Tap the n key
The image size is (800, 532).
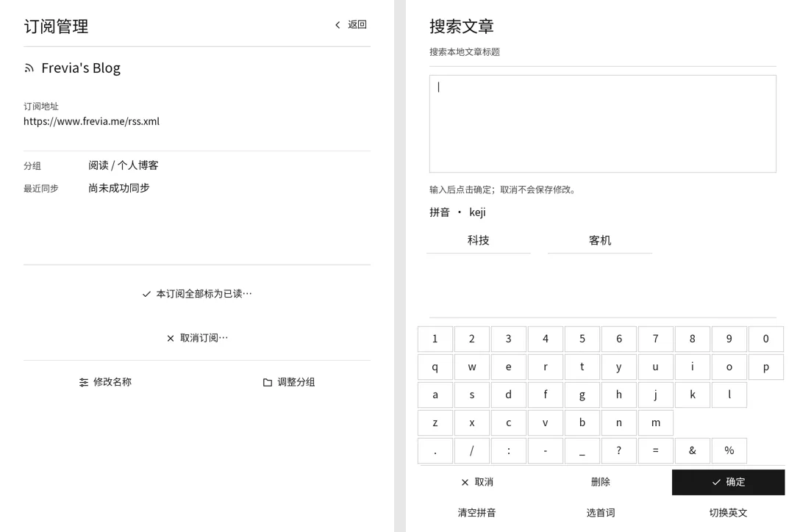(619, 423)
